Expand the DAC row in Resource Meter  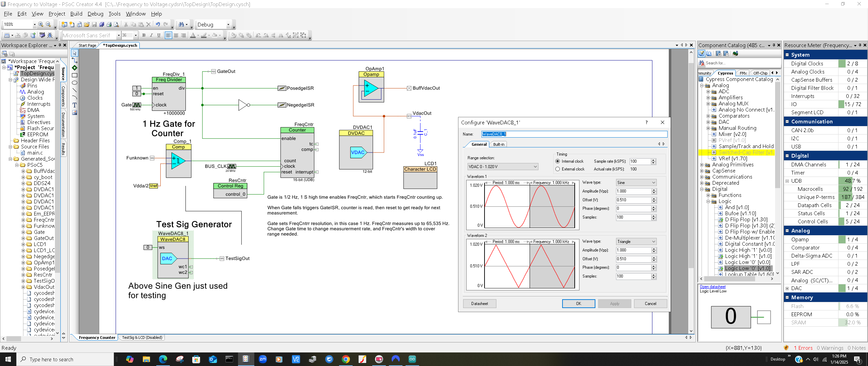point(787,288)
